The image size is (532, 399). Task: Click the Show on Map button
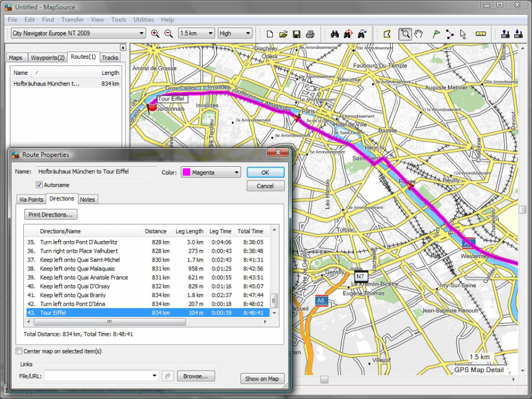tap(262, 378)
